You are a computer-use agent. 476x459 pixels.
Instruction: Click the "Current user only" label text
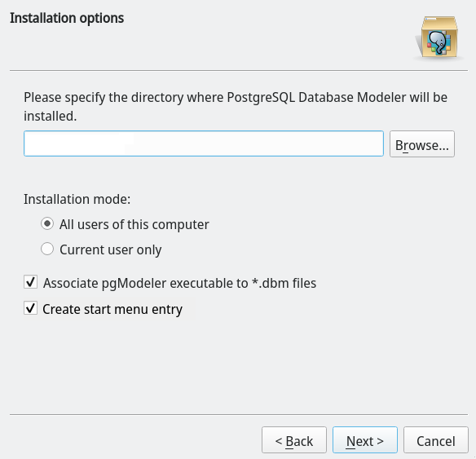pyautogui.click(x=111, y=249)
